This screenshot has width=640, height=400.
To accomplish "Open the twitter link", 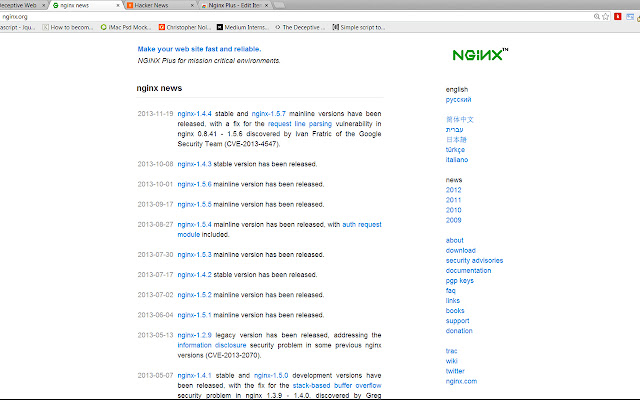I will pos(455,371).
